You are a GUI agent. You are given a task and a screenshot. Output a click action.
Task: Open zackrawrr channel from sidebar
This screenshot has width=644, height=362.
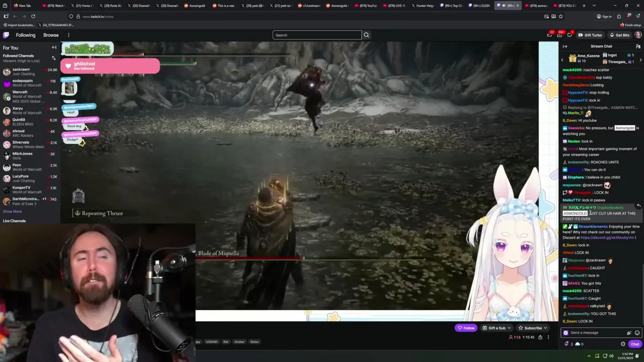point(30,71)
